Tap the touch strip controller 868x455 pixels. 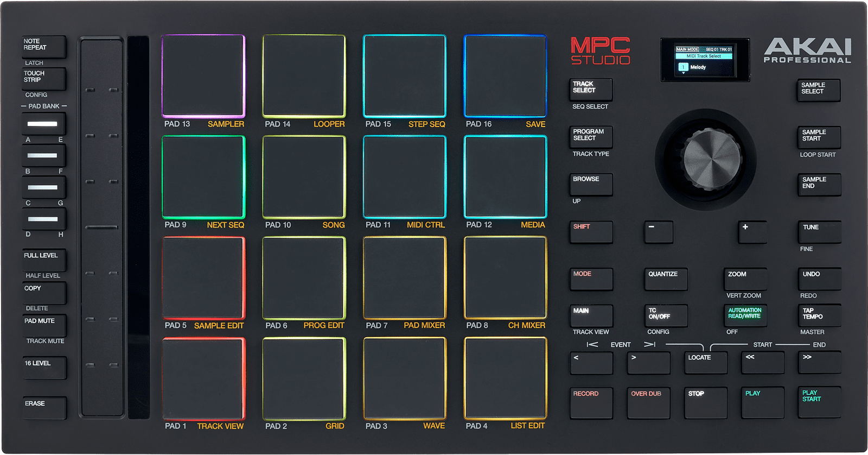pos(138,227)
